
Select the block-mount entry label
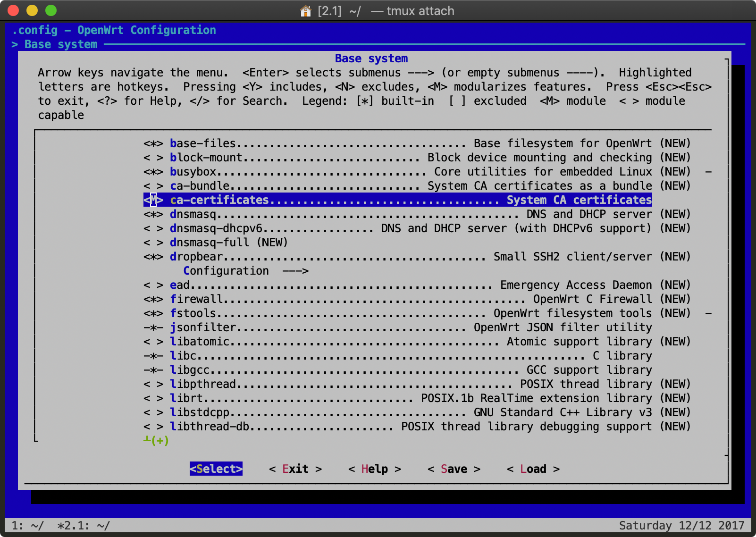point(206,158)
